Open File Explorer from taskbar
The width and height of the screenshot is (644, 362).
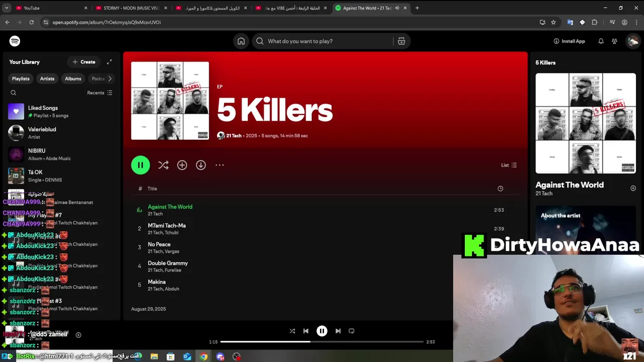[x=154, y=356]
